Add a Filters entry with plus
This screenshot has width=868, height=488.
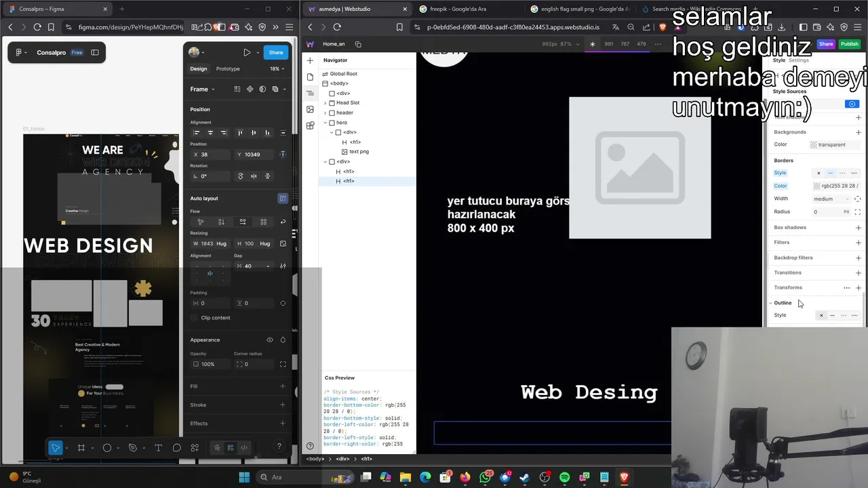click(x=859, y=243)
